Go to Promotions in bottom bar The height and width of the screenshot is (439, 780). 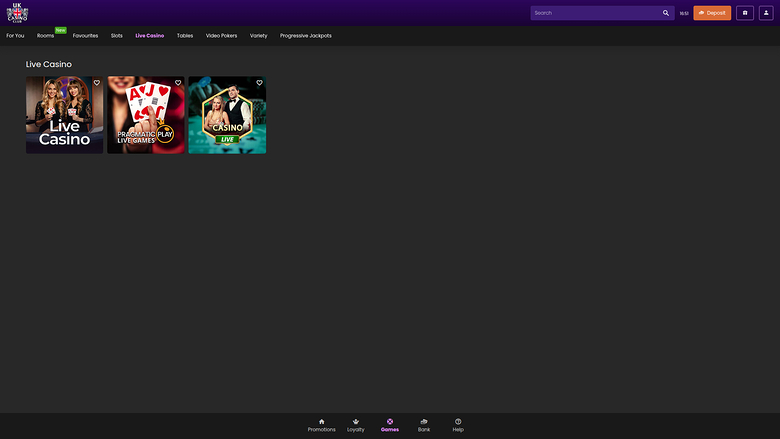(322, 424)
